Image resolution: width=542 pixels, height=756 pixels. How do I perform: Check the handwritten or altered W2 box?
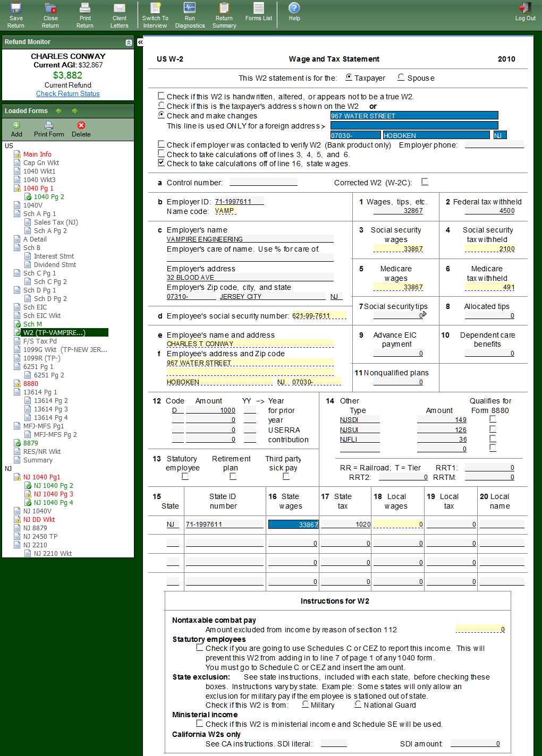tap(161, 96)
